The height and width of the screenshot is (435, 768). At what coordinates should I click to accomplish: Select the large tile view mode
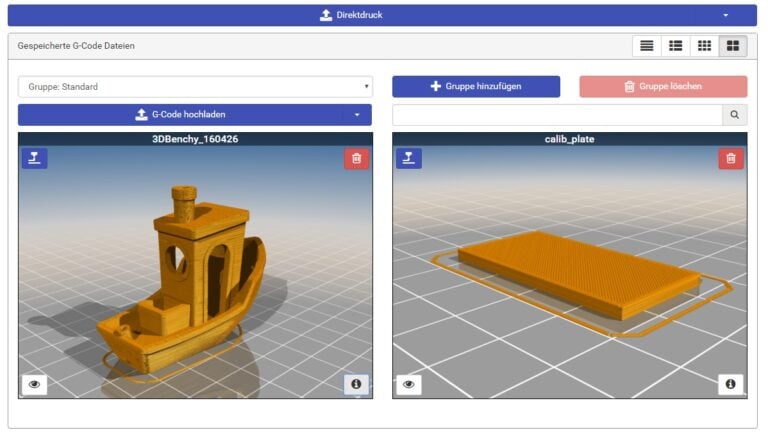pos(733,46)
